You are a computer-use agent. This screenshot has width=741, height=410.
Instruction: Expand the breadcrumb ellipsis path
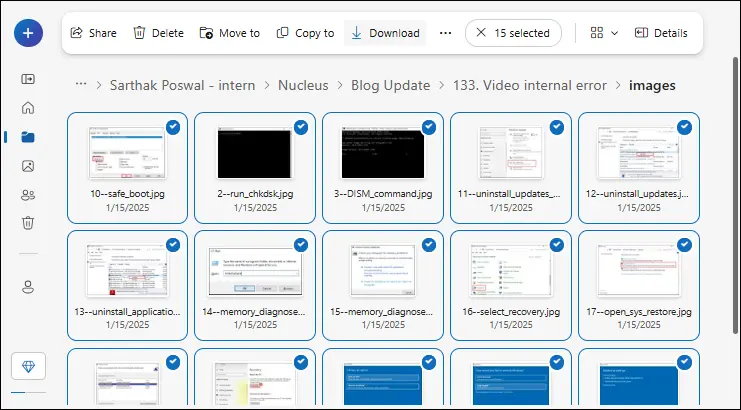81,85
